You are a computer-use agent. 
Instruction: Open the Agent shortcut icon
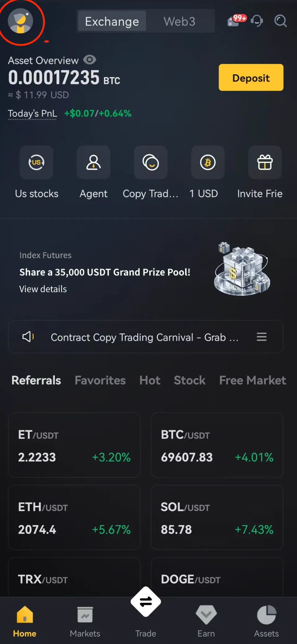[94, 162]
